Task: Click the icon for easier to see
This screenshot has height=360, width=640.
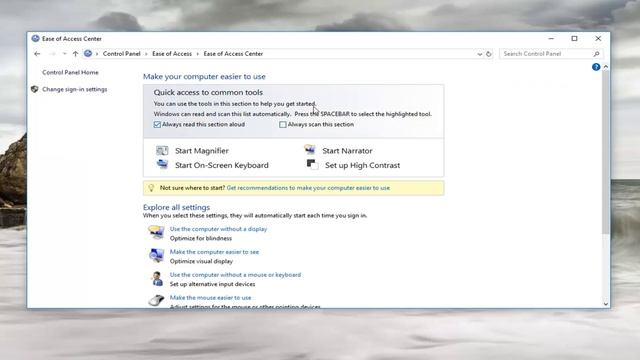Action: click(x=156, y=256)
